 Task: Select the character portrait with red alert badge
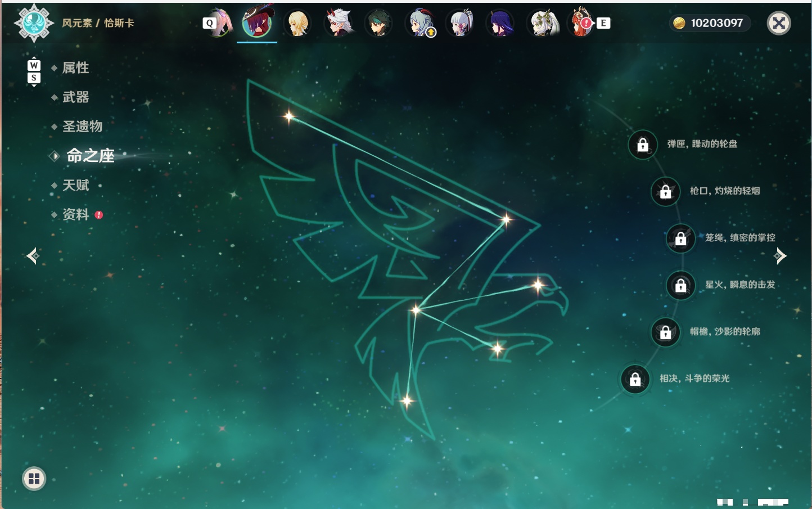tap(581, 23)
